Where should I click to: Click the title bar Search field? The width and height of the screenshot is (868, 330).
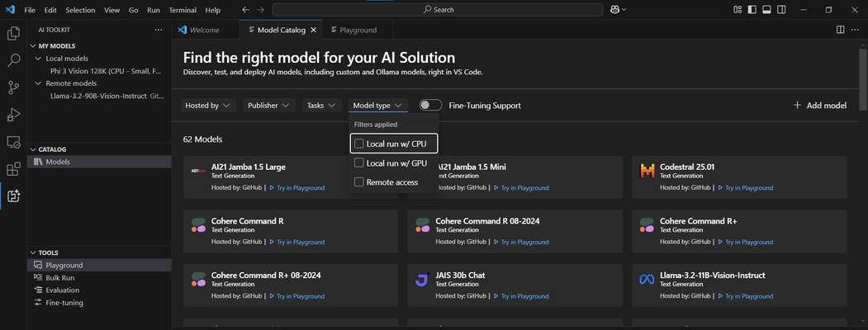coord(438,9)
